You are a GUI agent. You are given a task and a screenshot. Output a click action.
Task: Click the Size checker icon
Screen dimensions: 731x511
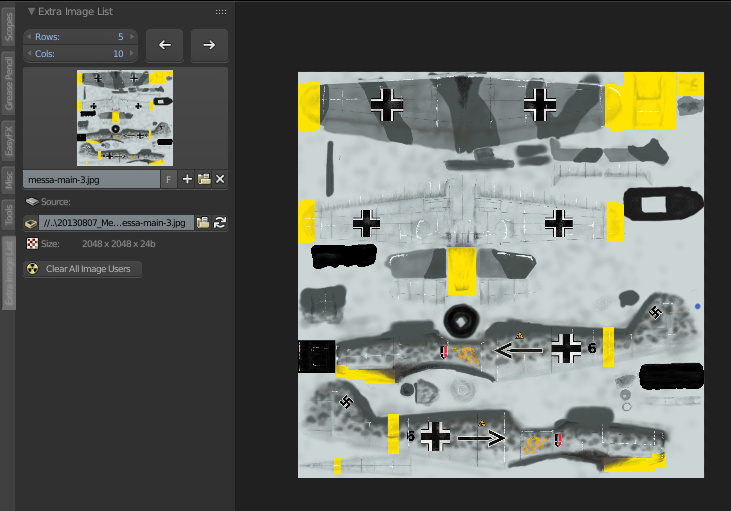pos(32,243)
